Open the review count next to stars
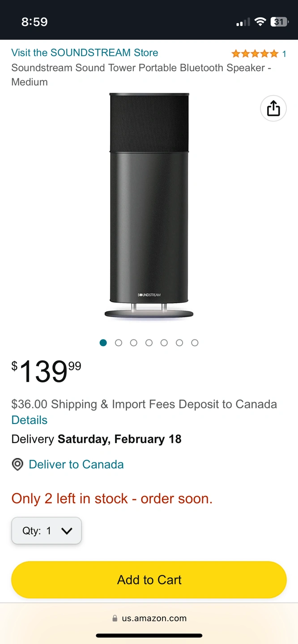The height and width of the screenshot is (644, 298). point(284,54)
